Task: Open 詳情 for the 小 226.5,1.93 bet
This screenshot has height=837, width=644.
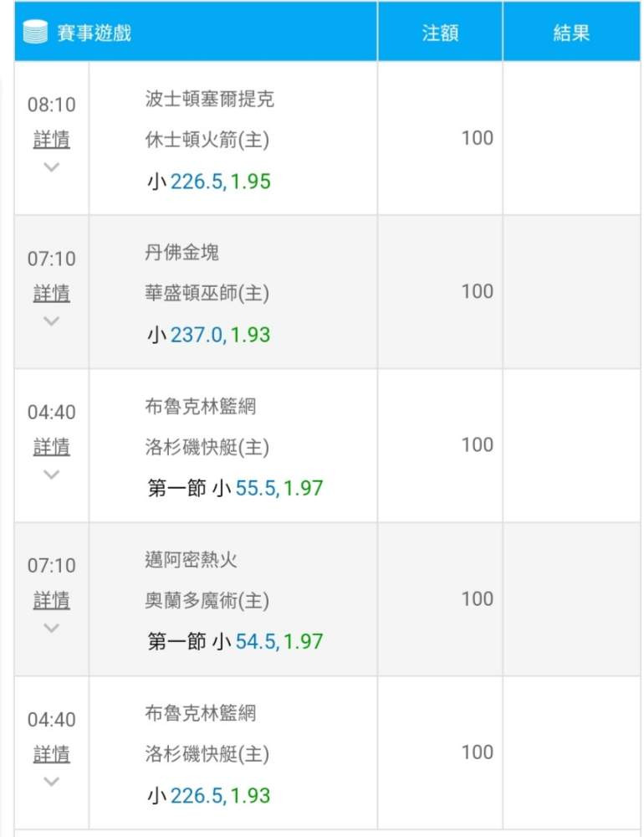Action: (51, 754)
